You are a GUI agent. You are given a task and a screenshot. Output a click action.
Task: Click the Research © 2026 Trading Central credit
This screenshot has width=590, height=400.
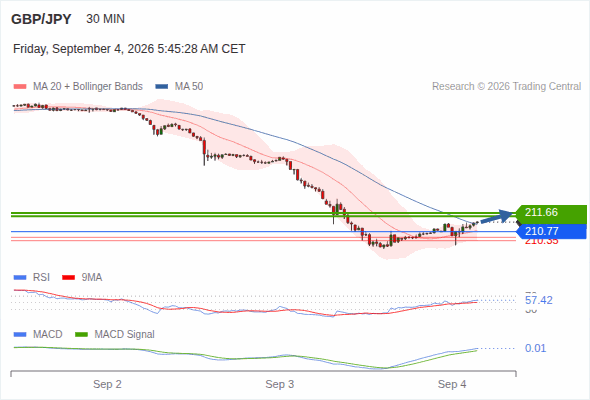coord(506,87)
